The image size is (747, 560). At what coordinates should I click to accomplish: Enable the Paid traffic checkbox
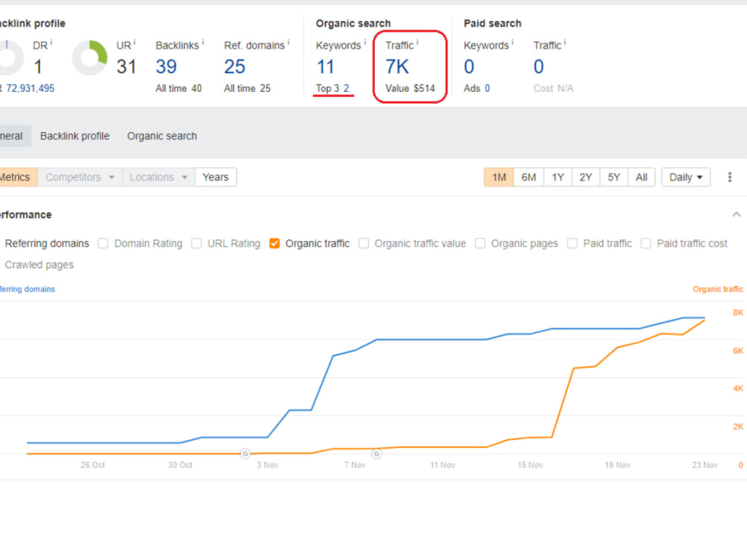[x=572, y=243]
